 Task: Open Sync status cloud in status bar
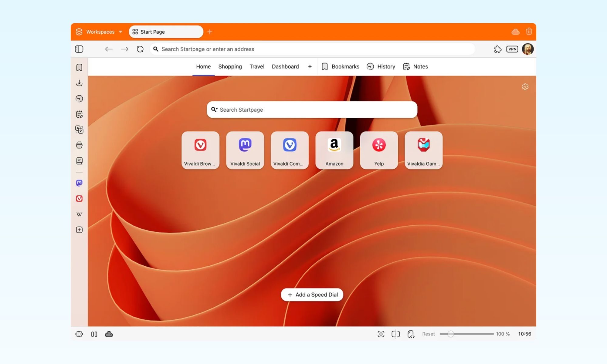(109, 334)
